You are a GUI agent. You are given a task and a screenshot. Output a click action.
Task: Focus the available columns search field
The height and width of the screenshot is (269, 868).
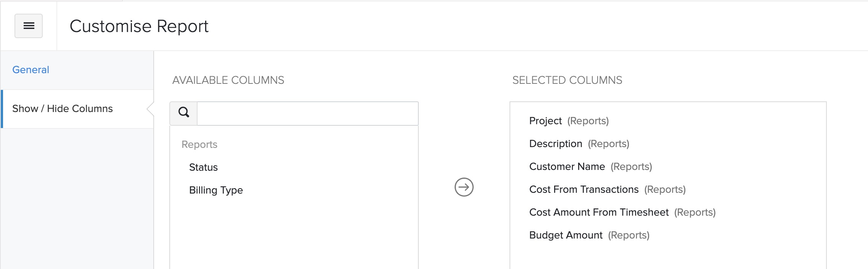pos(307,114)
